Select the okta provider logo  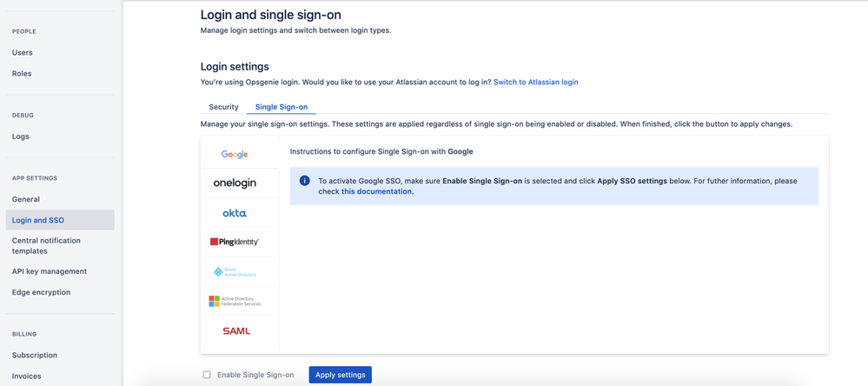tap(235, 213)
